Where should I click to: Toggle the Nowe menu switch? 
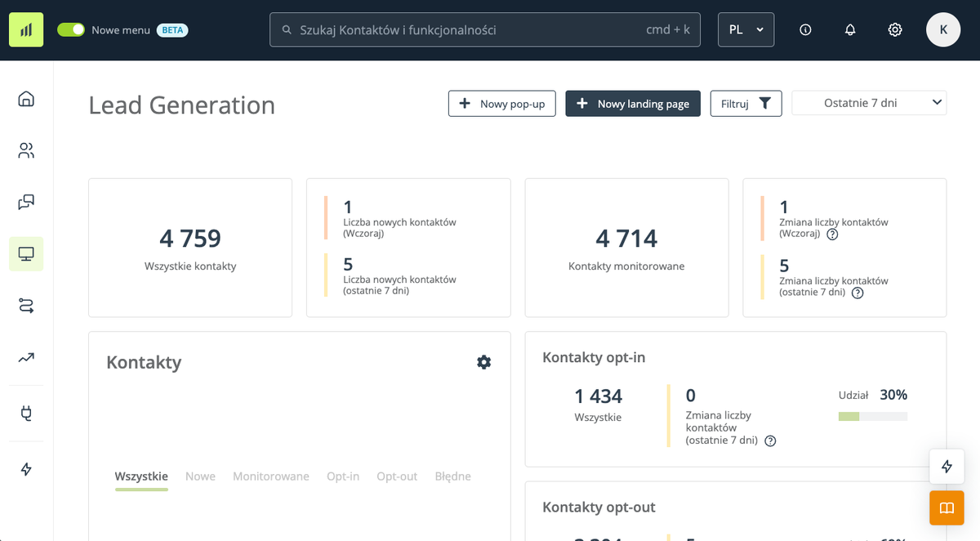(x=71, y=29)
